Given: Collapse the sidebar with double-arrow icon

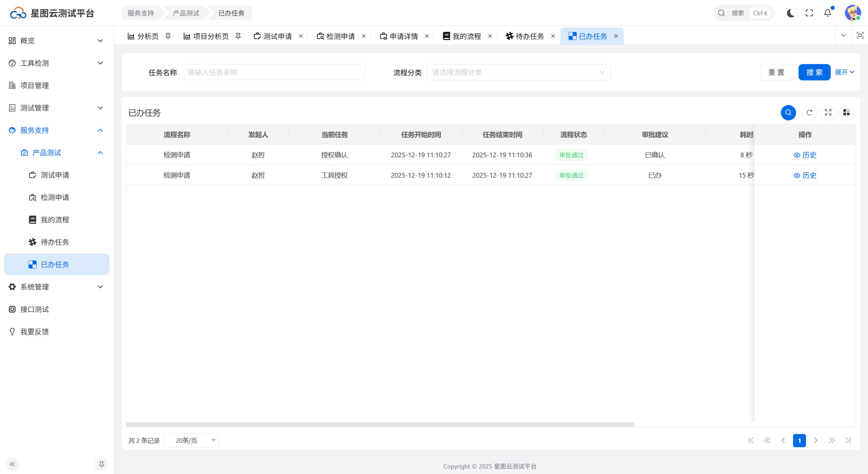Looking at the screenshot, I should point(12,464).
